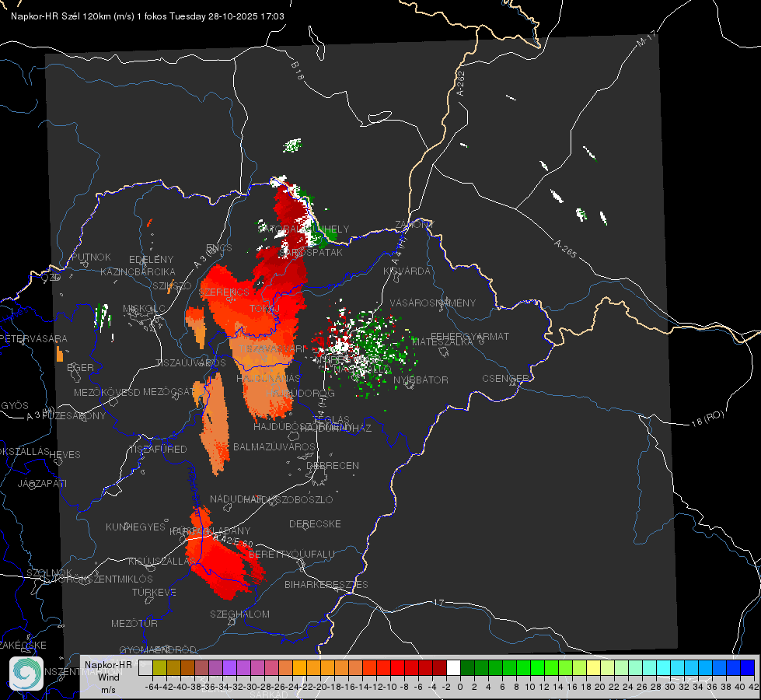Click the TURKEVE label
761x700 pixels.
click(x=155, y=592)
